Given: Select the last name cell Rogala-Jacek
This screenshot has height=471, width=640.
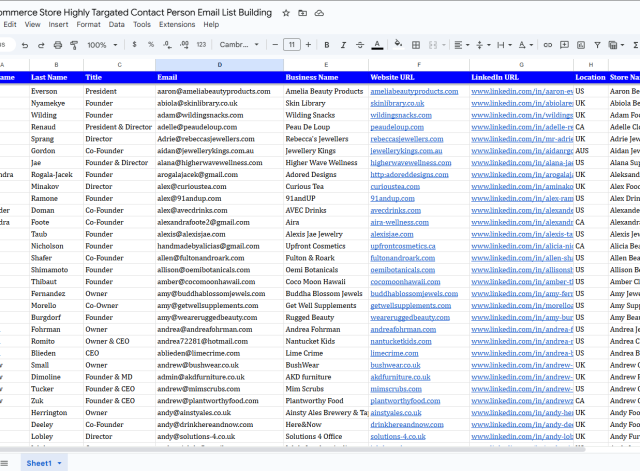Looking at the screenshot, I should click(56, 174).
